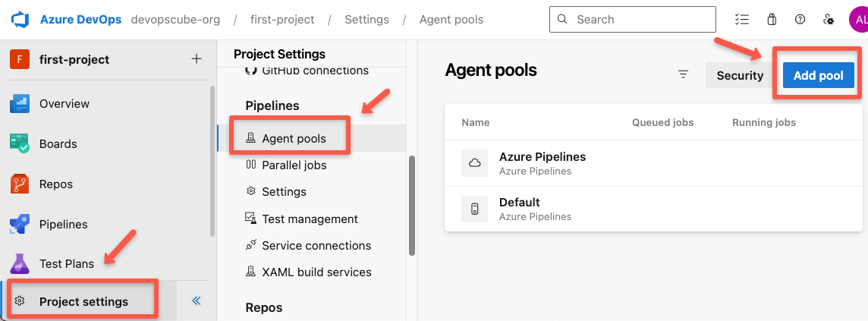Image resolution: width=868 pixels, height=321 pixels.
Task: Click the magnifier icon in search
Action: 562,20
